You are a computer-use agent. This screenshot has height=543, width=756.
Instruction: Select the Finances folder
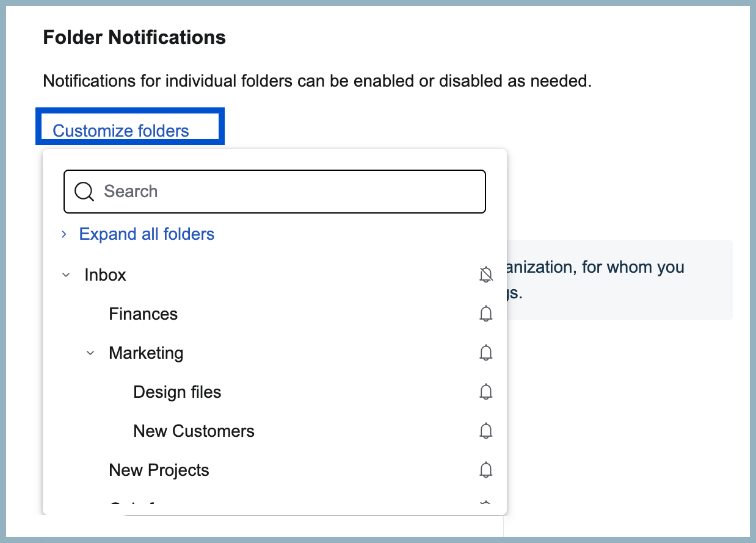click(143, 314)
